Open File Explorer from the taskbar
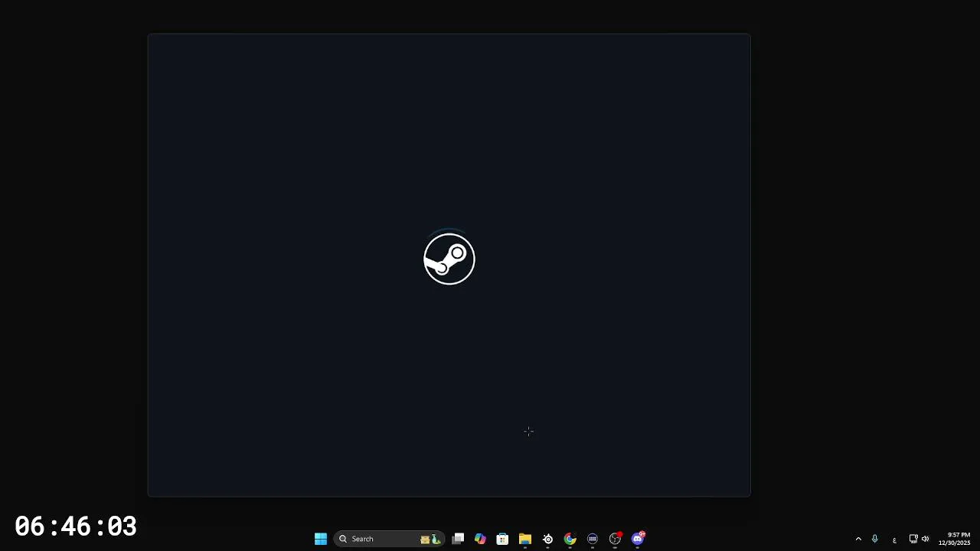 click(525, 539)
